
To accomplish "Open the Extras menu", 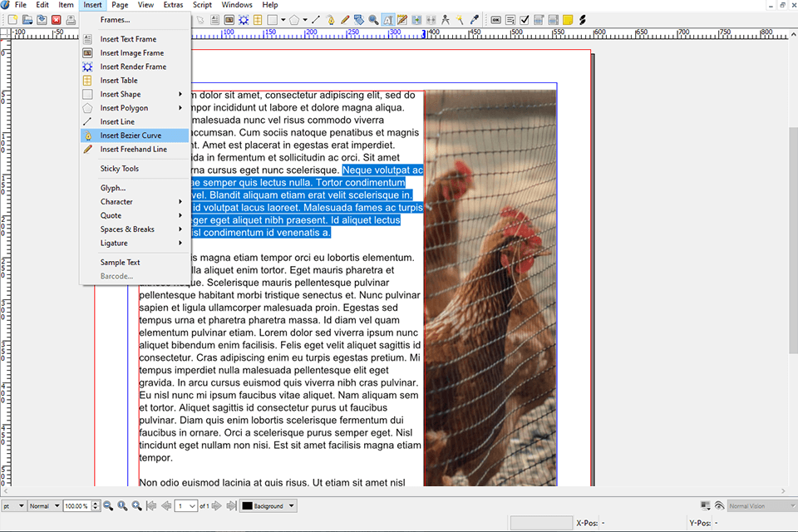I will [173, 4].
